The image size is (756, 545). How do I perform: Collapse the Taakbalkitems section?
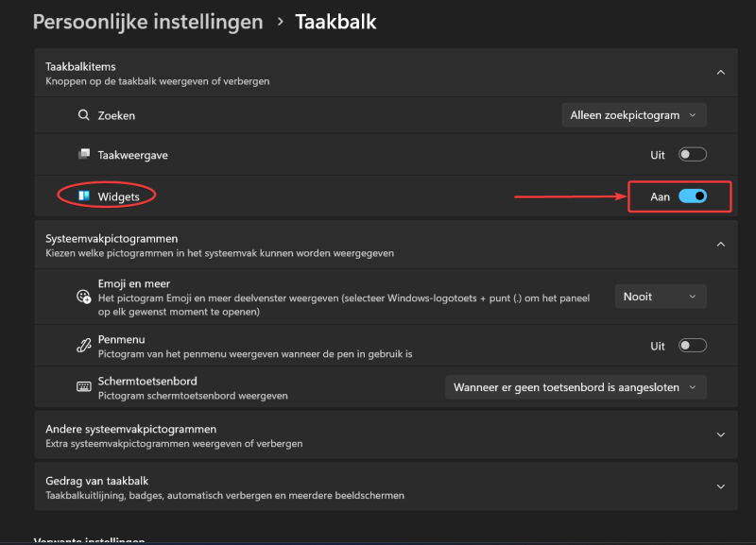point(720,73)
